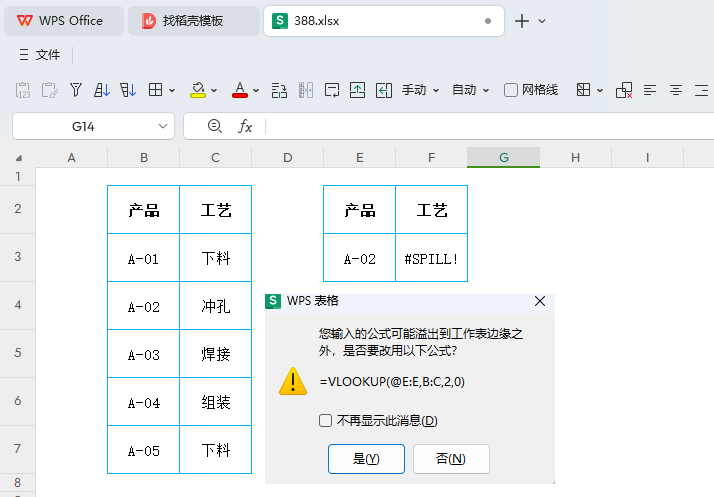Screen dimensions: 714x497
Task: Click cell containing A-05
Action: (x=143, y=450)
